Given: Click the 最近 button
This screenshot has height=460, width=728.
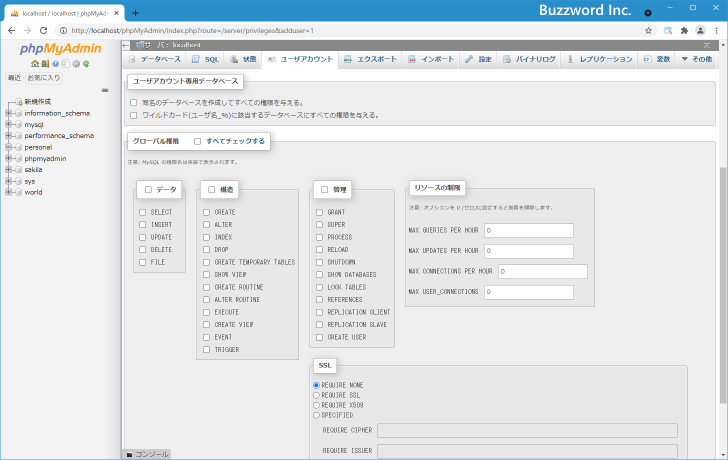Looking at the screenshot, I should click(x=14, y=78).
